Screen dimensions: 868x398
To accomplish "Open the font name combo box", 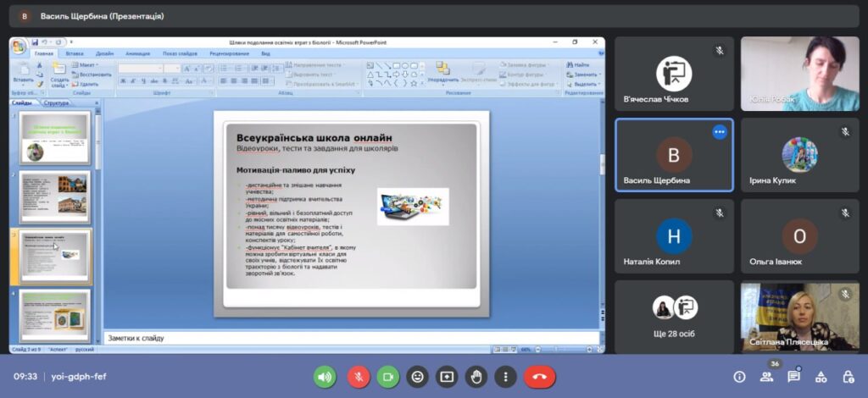I will [x=140, y=69].
